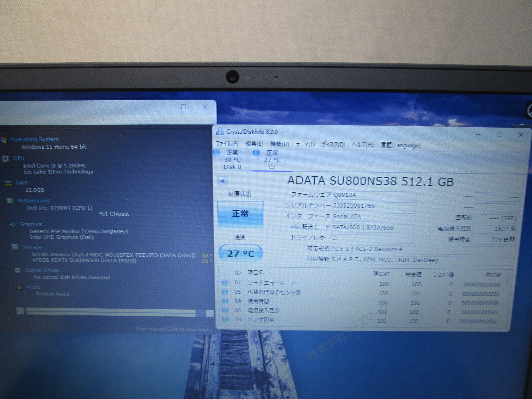Viewport: 532px width, 399px height.
Task: Click status orb for ID 94 row
Action: (x=225, y=320)
